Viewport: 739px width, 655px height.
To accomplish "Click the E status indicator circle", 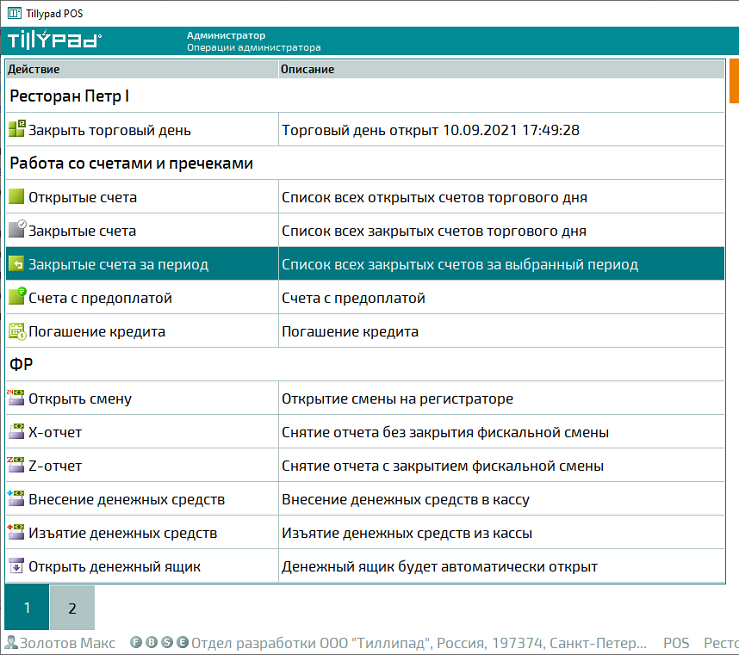I will pos(182,642).
